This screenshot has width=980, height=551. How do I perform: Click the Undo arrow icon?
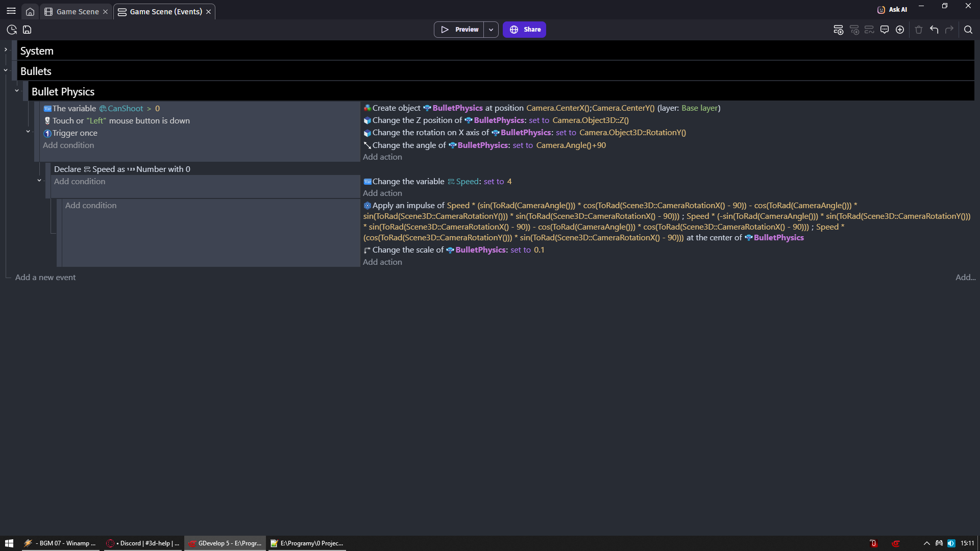(x=934, y=30)
